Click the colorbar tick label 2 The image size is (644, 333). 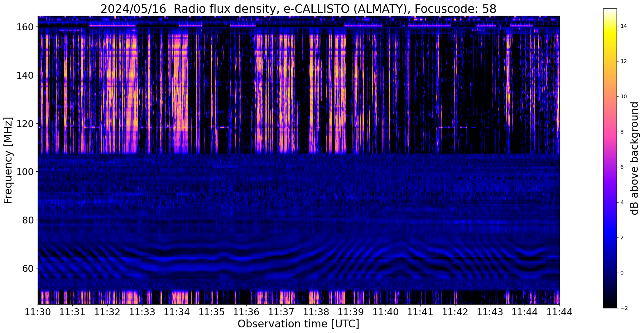(x=622, y=238)
